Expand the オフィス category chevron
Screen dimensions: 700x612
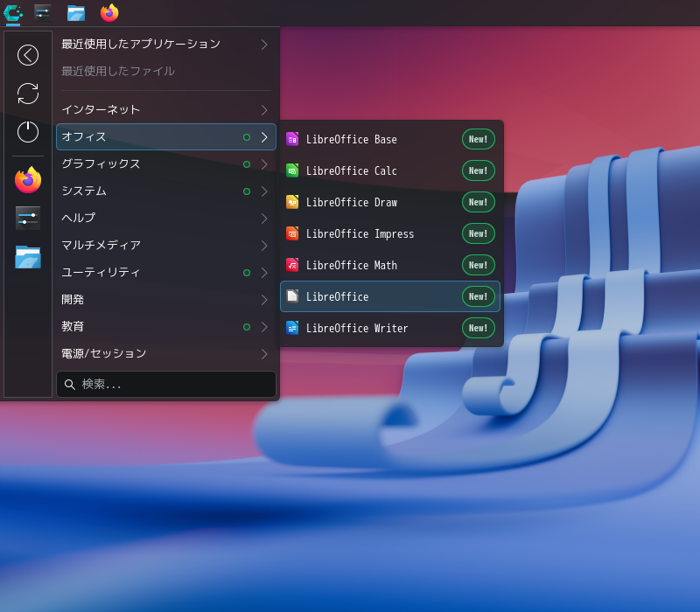pyautogui.click(x=264, y=137)
